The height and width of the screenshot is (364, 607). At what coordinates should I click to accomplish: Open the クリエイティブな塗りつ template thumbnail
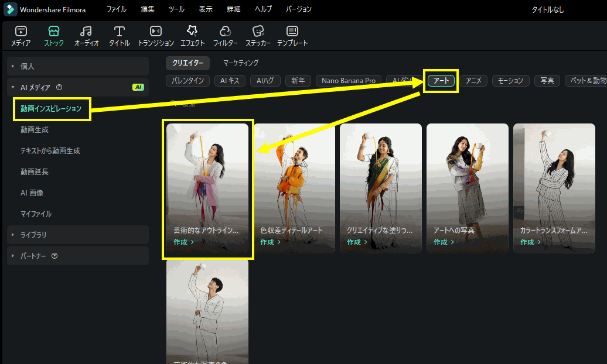pos(381,188)
